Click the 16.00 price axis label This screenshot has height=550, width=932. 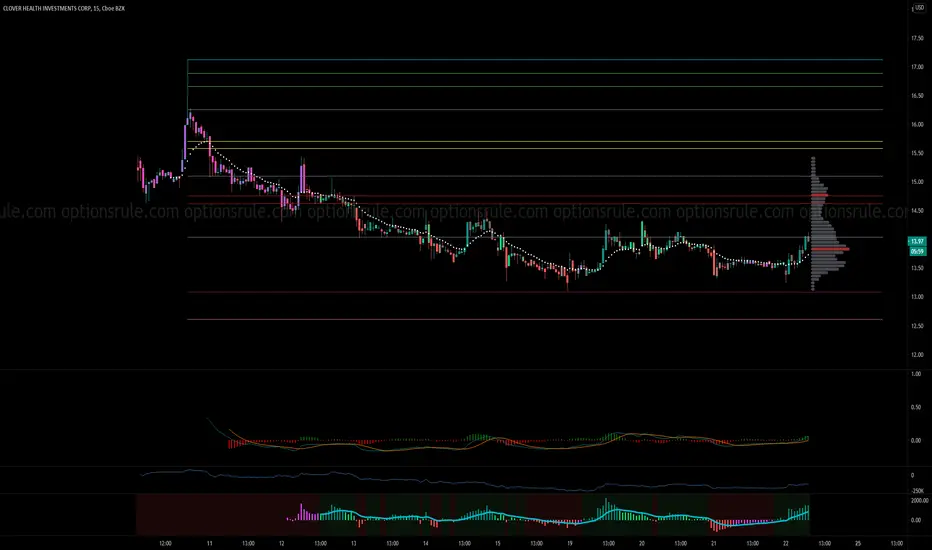click(x=917, y=125)
